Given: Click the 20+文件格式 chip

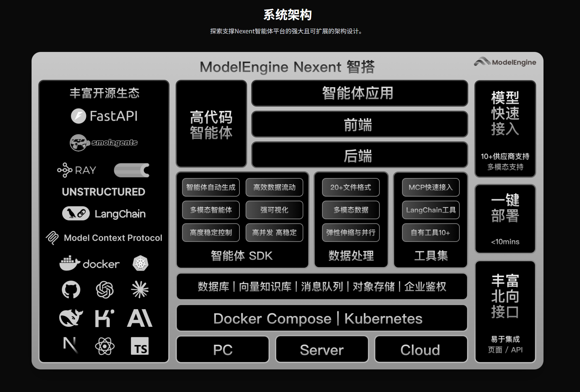Looking at the screenshot, I should pyautogui.click(x=351, y=187).
